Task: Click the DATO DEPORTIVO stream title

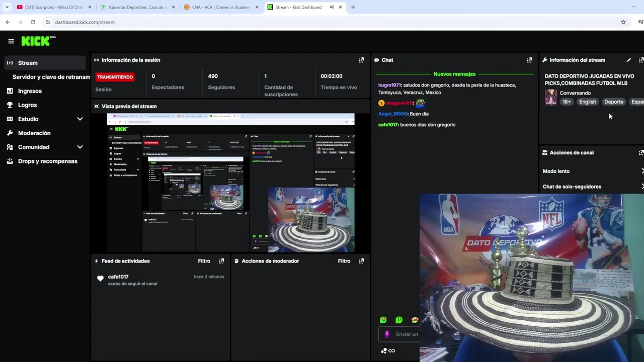Action: coord(589,79)
